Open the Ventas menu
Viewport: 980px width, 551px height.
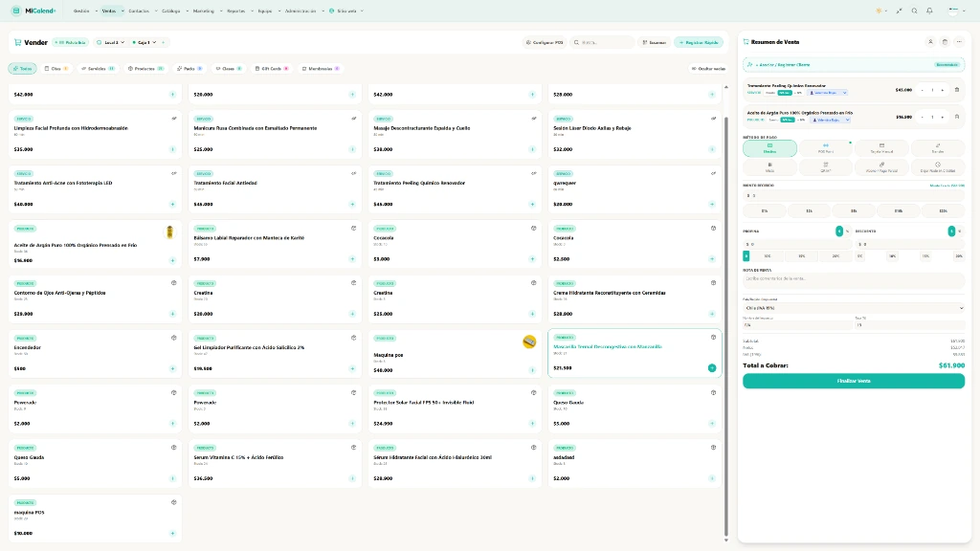click(x=111, y=11)
